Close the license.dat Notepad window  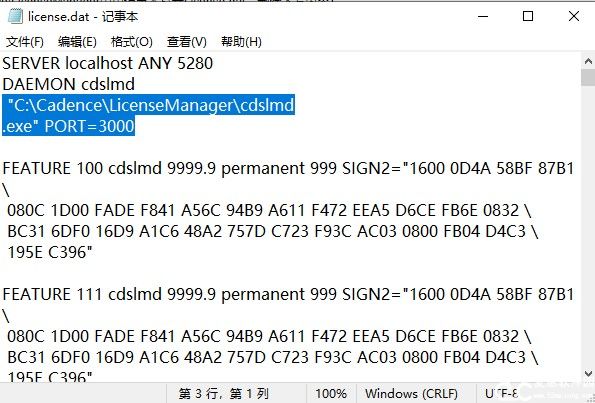coord(574,16)
